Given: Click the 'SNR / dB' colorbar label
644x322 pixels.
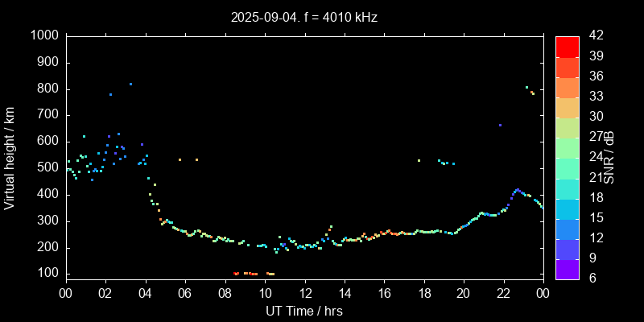Looking at the screenshot, I should [609, 158].
